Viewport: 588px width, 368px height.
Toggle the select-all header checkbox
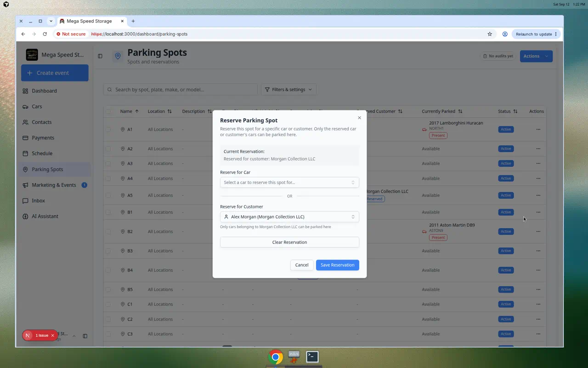(108, 111)
